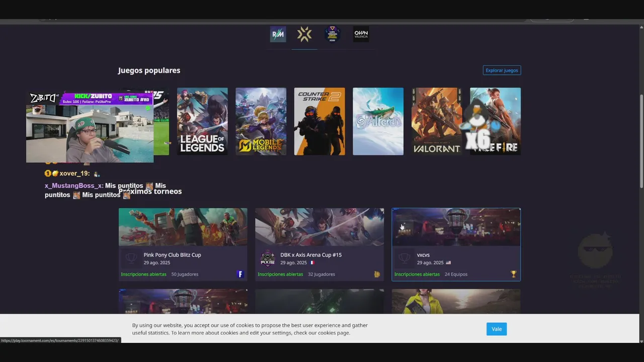Screen dimensions: 644x362
Task: Click DBK x Axis Arena Cup #15 title
Action: click(x=311, y=255)
